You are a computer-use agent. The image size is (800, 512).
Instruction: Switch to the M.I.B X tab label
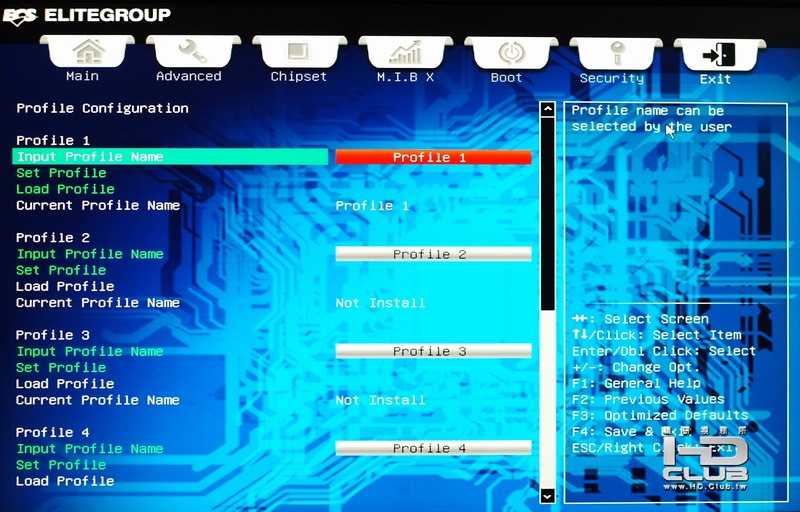pos(405,78)
